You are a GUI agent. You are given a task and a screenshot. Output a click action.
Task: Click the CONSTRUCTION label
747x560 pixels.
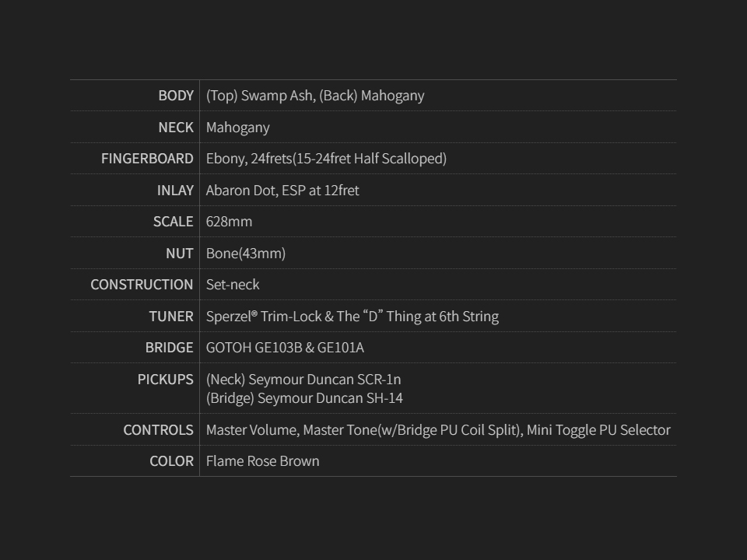[x=142, y=285]
